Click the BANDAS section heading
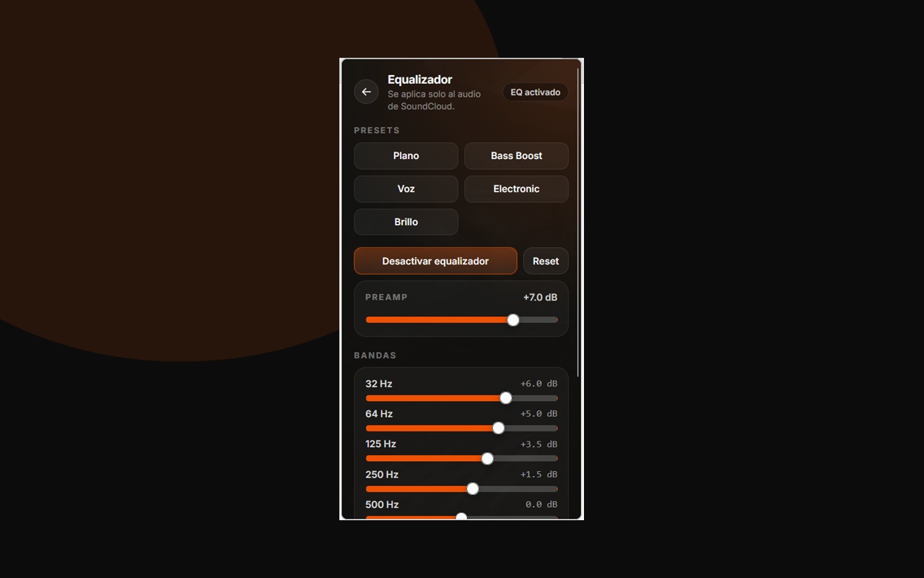 (375, 355)
